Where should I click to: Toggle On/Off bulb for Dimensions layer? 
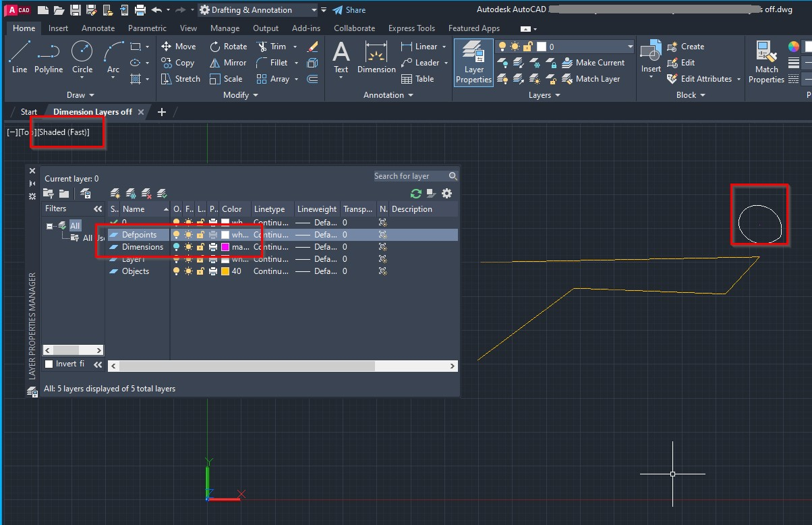click(x=177, y=247)
